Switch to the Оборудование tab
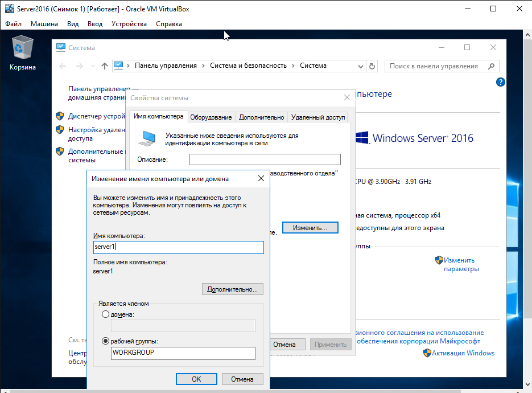 [x=211, y=117]
